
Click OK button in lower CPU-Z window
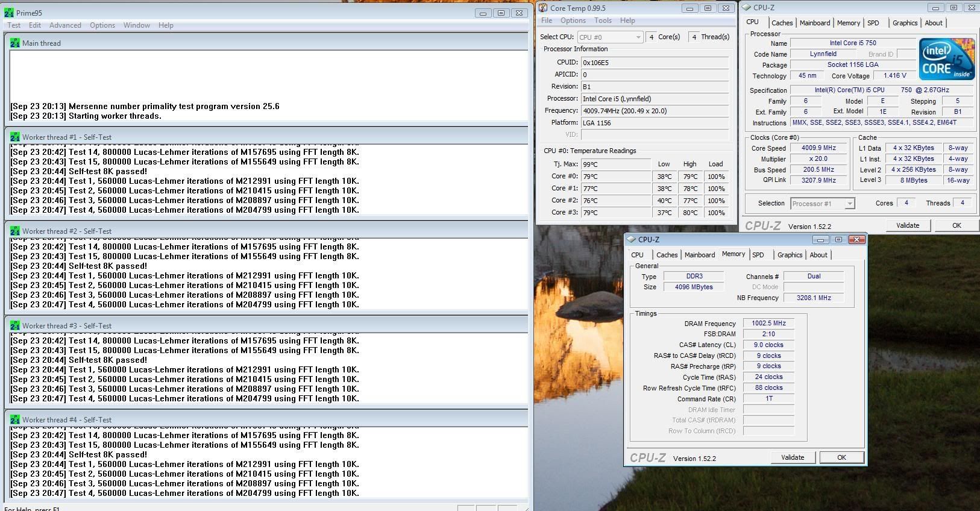click(841, 457)
